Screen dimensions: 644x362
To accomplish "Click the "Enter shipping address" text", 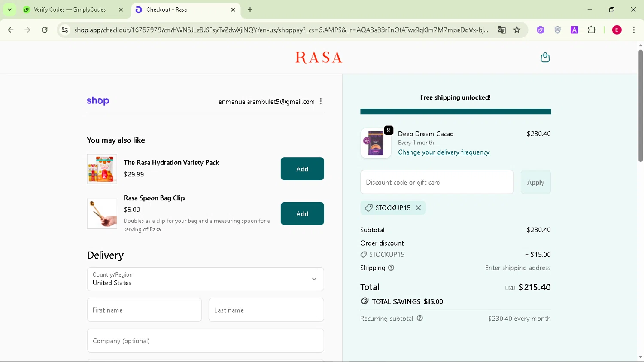I will coord(518,268).
